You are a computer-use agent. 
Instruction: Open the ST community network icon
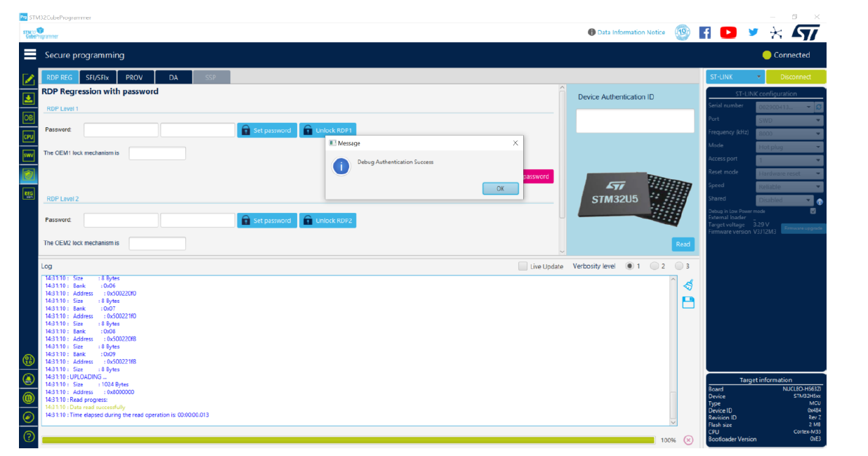pos(776,32)
